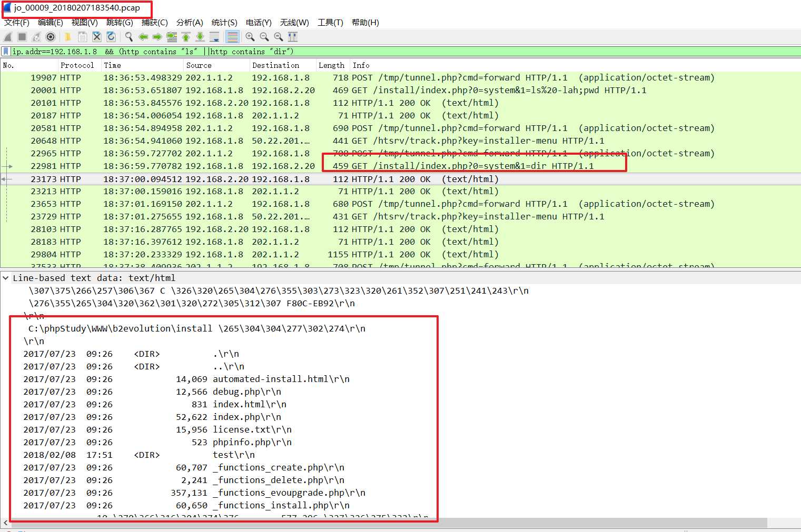Click the Restart capture icon

pos(36,37)
